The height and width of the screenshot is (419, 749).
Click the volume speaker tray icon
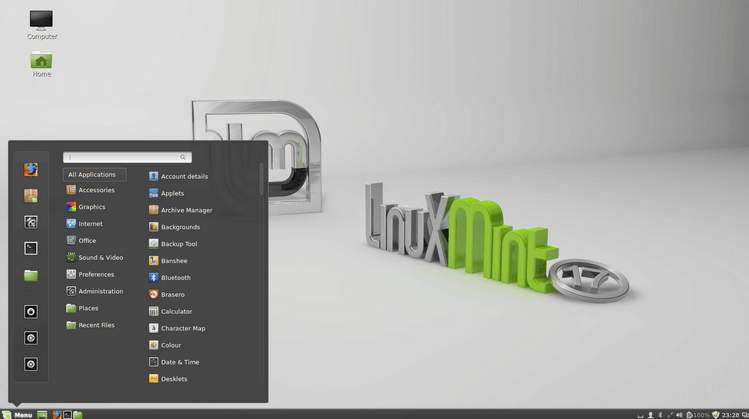(679, 415)
